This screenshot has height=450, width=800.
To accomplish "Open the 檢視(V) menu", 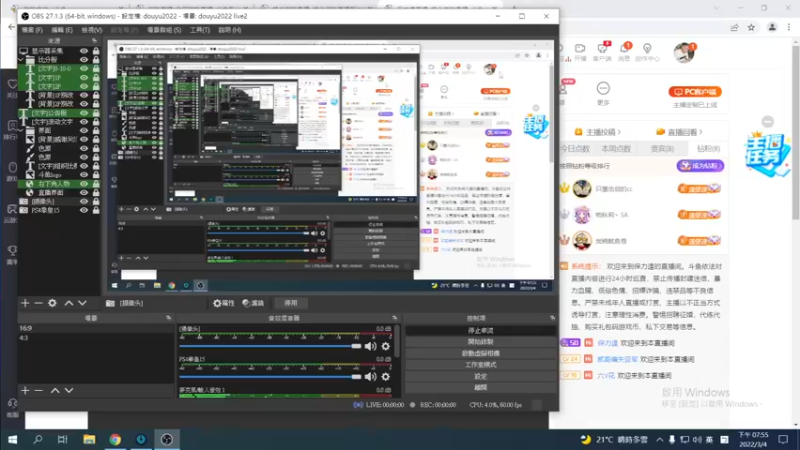I will click(x=92, y=30).
